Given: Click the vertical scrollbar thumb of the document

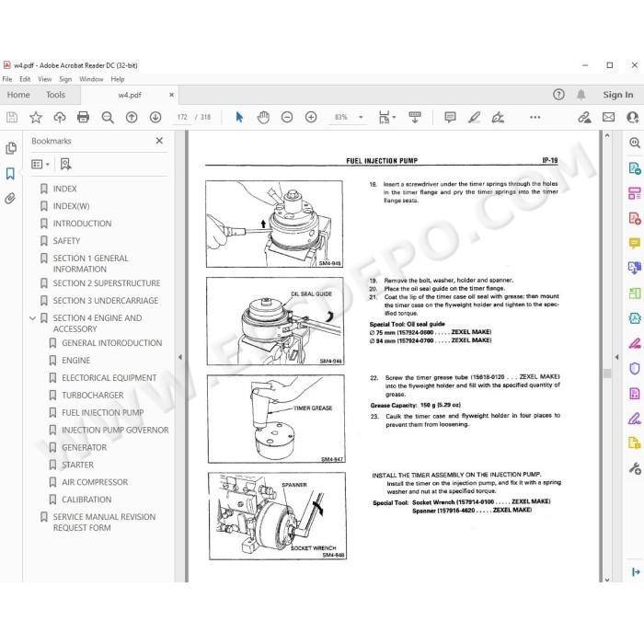Looking at the screenshot, I should (607, 373).
